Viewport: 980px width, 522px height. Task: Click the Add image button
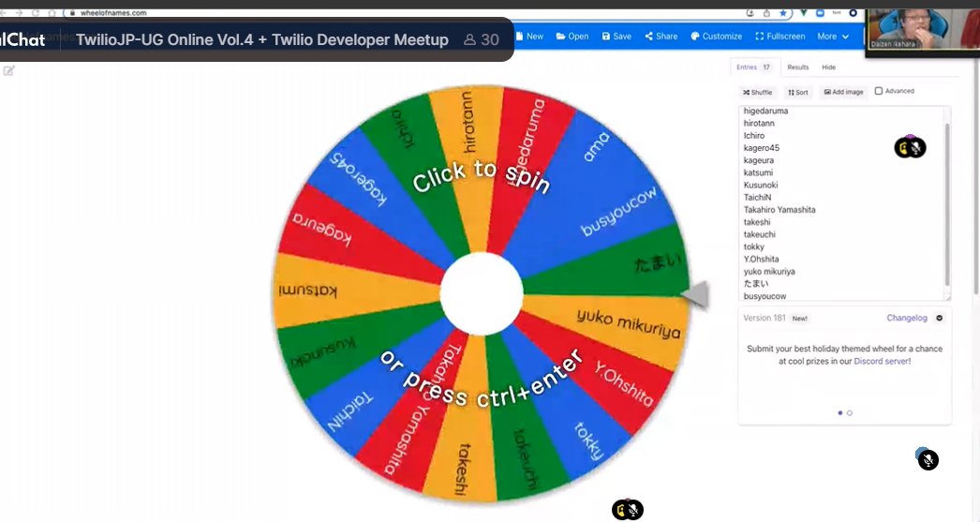coord(843,92)
